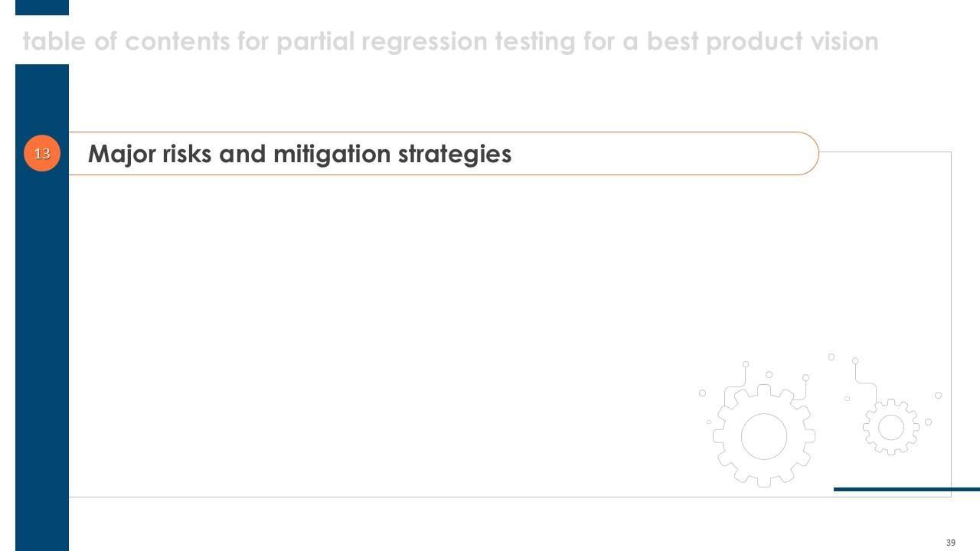Click the blue accent line at bottom right
980x551 pixels.
(x=906, y=489)
